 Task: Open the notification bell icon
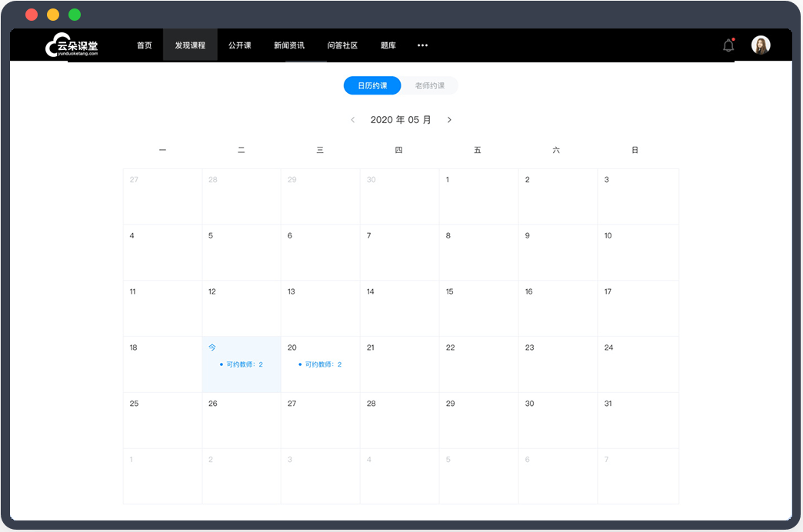pyautogui.click(x=728, y=45)
